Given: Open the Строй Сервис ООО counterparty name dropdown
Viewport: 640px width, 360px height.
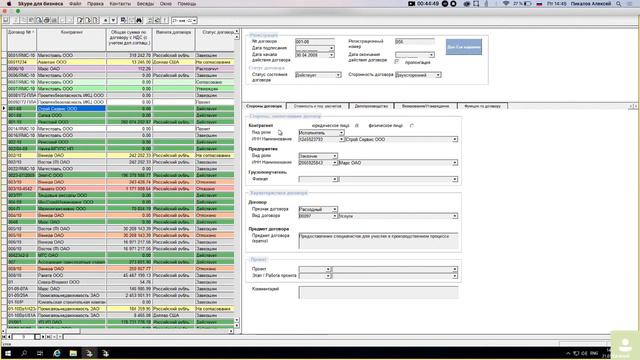Looking at the screenshot, I should (x=455, y=140).
